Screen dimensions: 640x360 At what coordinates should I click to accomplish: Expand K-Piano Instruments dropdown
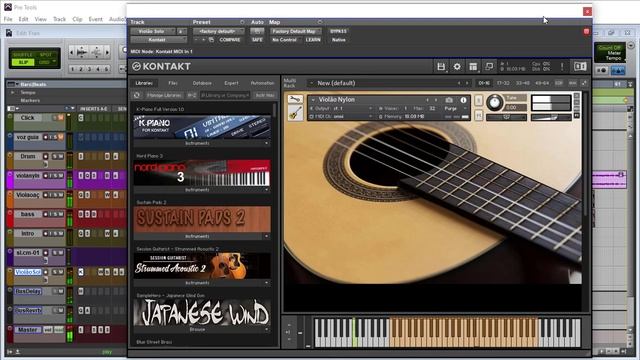pyautogui.click(x=202, y=144)
